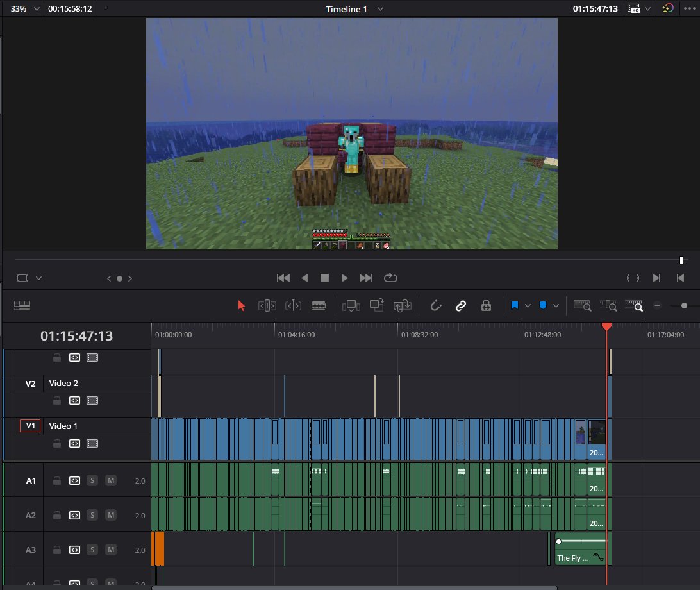Toggle the Position Lock icon

click(486, 306)
